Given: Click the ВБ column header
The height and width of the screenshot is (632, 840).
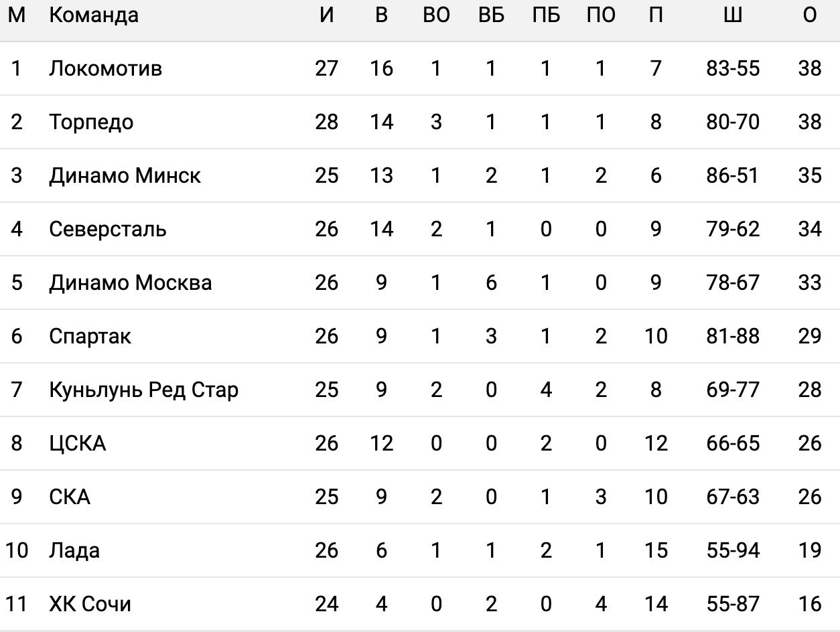Looking at the screenshot, I should click(491, 15).
